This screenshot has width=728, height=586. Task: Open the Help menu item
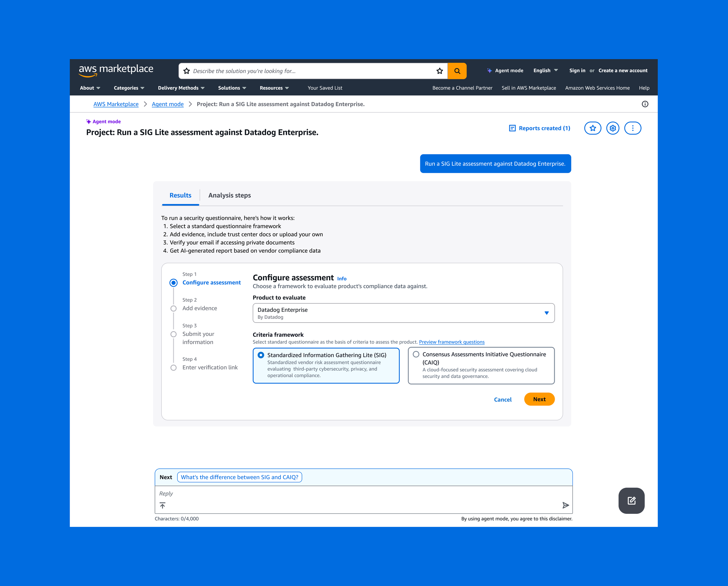coord(644,88)
